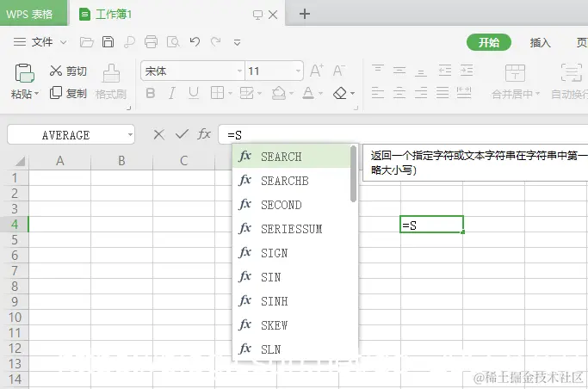This screenshot has height=389, width=588.
Task: Confirm formula entry with checkmark icon
Action: coord(182,133)
